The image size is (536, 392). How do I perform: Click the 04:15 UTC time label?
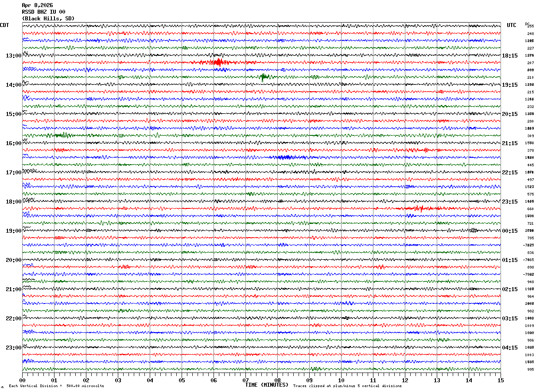pyautogui.click(x=510, y=348)
